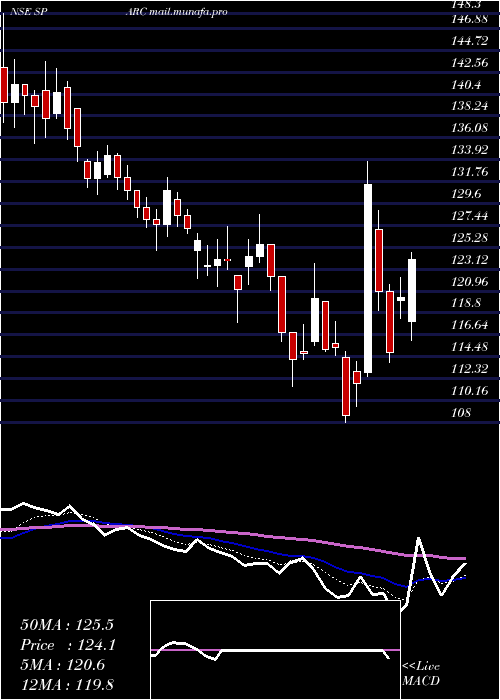Click the NSE SP ticker label

(x=28, y=12)
